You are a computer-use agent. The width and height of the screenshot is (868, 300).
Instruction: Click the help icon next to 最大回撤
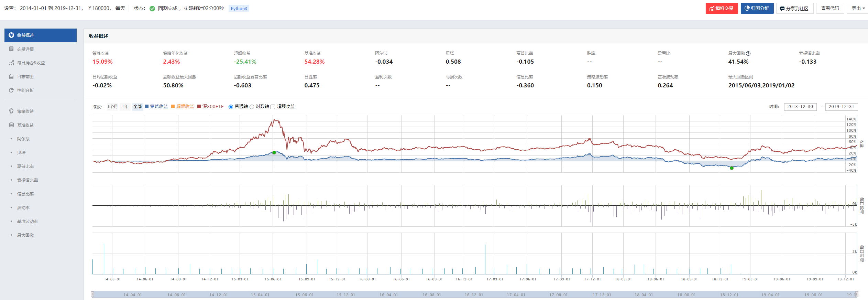pyautogui.click(x=748, y=54)
